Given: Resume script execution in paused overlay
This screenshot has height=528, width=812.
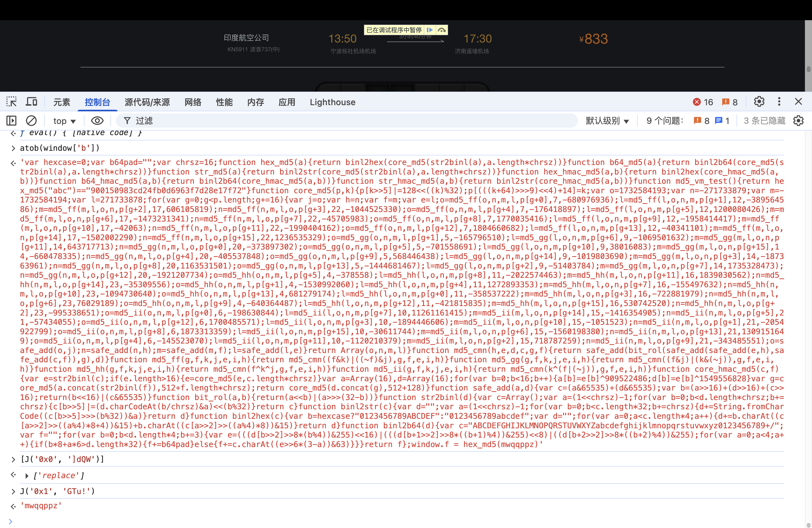Looking at the screenshot, I should 430,30.
